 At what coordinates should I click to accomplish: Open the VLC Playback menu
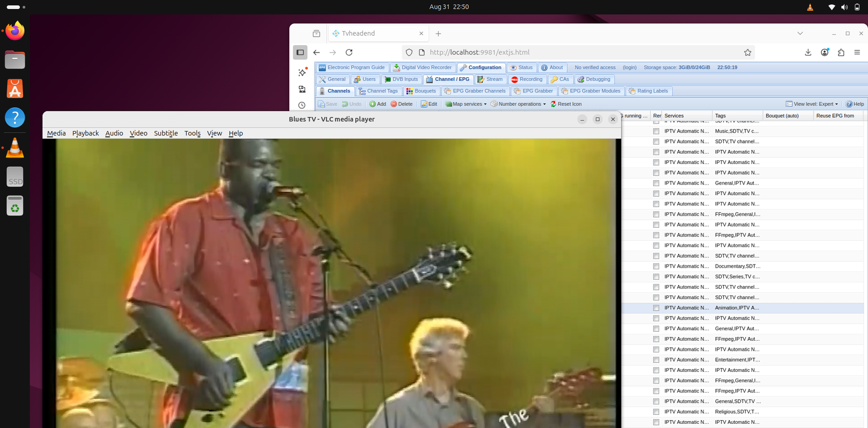85,134
